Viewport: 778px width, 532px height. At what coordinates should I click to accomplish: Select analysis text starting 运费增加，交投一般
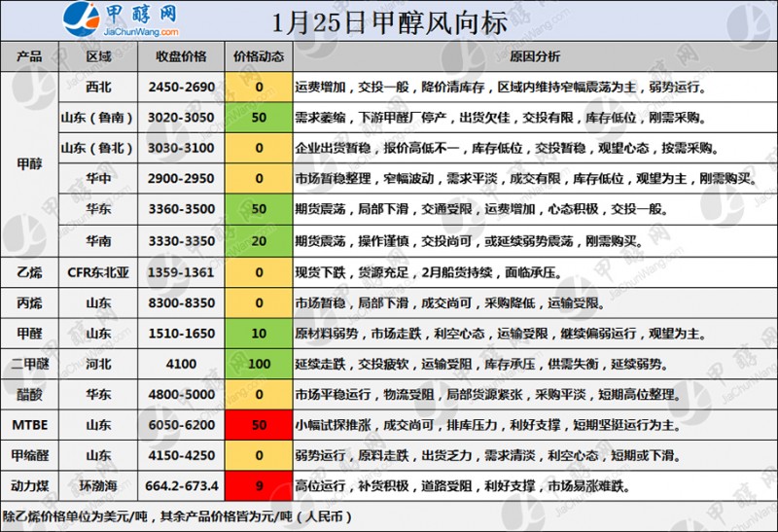click(500, 88)
